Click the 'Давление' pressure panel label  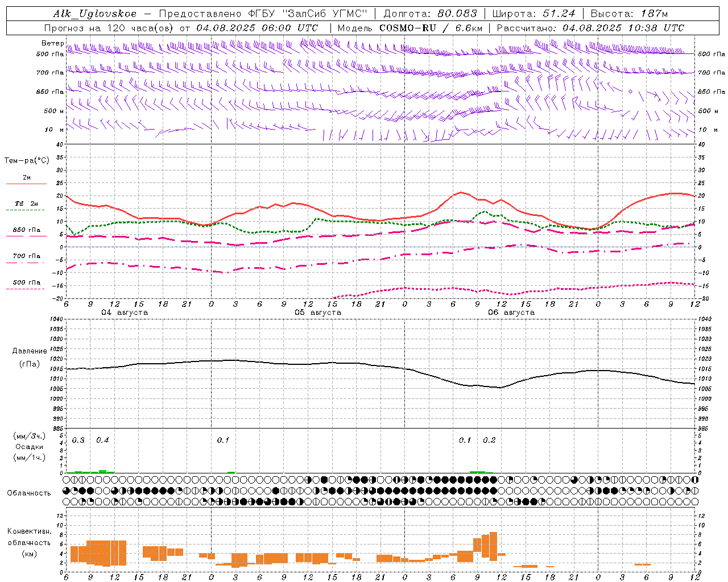(30, 351)
